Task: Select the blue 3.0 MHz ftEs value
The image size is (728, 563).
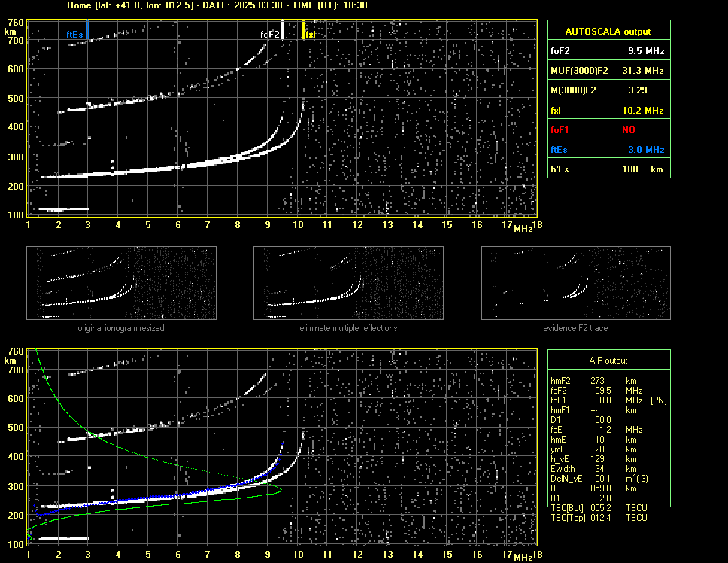Action: [646, 150]
